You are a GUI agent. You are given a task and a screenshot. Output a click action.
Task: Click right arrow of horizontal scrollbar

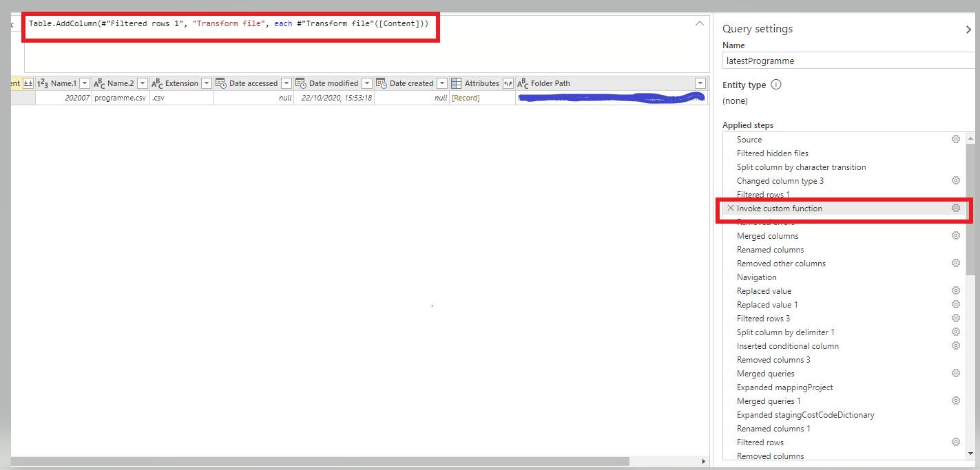point(703,461)
